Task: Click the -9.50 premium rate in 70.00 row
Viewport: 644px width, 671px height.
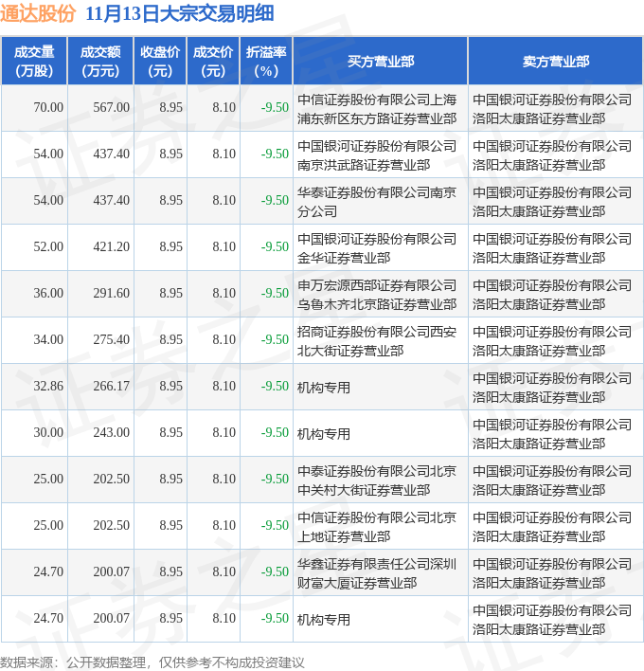Action: 275,107
